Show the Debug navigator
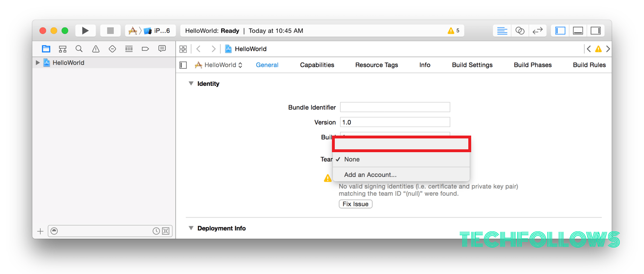Screen dimensions: 644x274 pos(129,49)
